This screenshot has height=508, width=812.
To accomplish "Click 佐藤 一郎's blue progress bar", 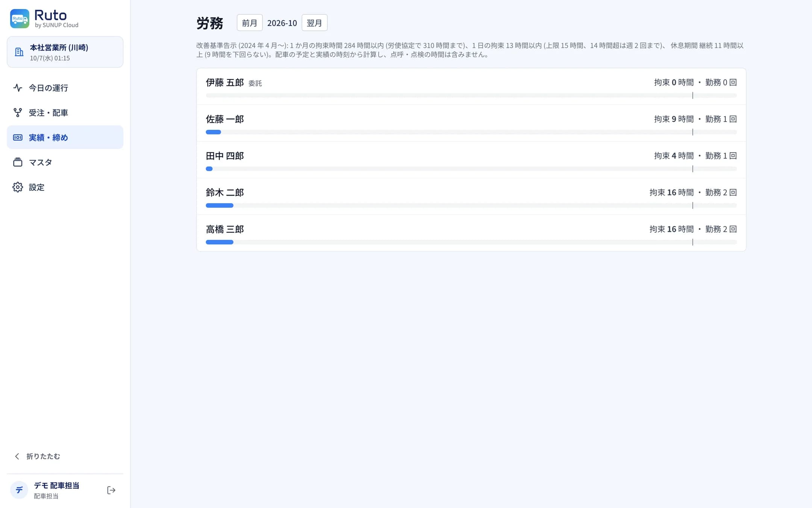I will coord(213,132).
